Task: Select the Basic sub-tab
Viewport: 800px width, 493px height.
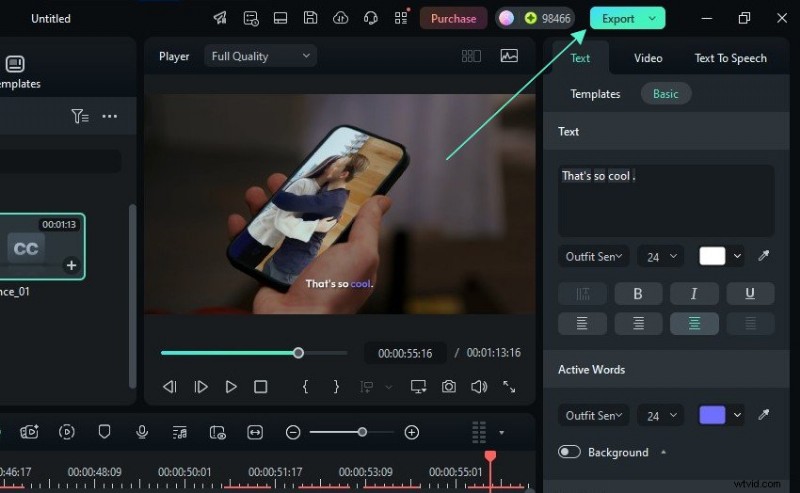Action: (666, 94)
